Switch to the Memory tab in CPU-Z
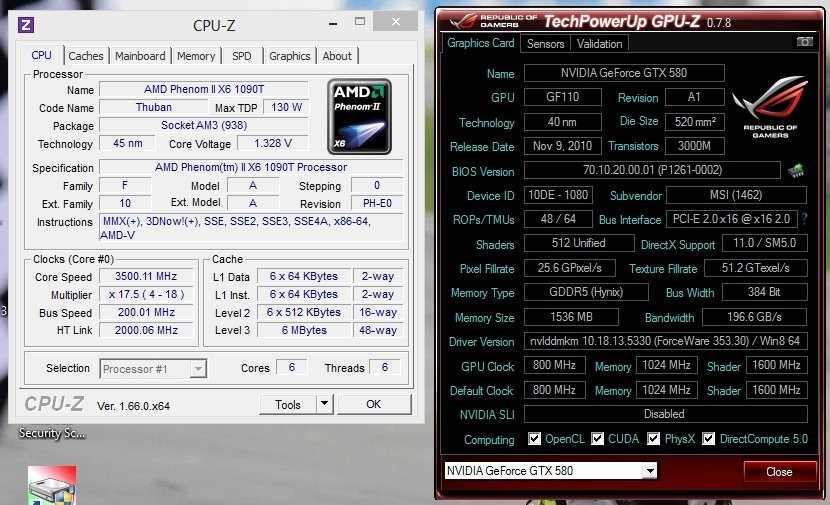 pyautogui.click(x=196, y=56)
